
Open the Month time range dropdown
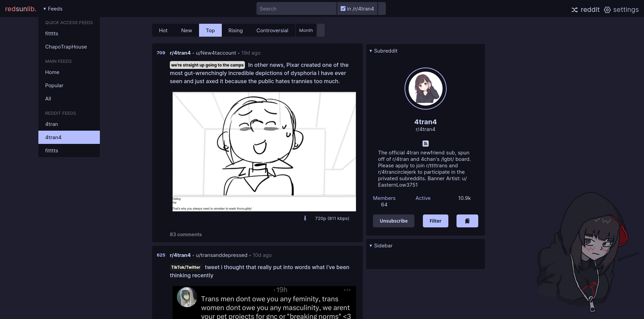(306, 30)
